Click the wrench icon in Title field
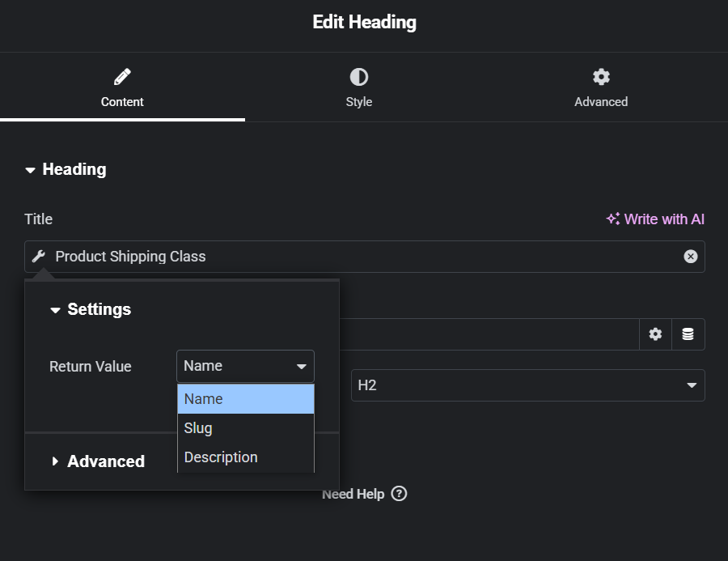Image resolution: width=728 pixels, height=561 pixels. point(39,256)
